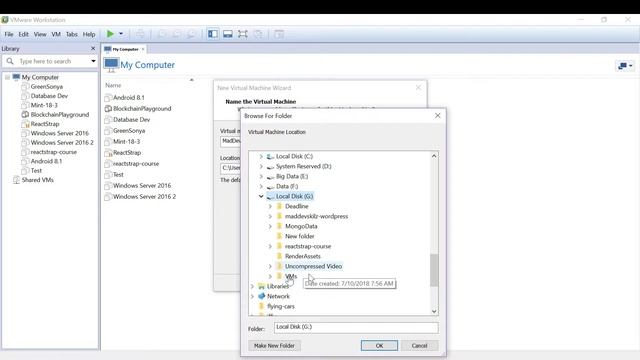Close the New Virtual Machine Wizard window

(x=418, y=88)
